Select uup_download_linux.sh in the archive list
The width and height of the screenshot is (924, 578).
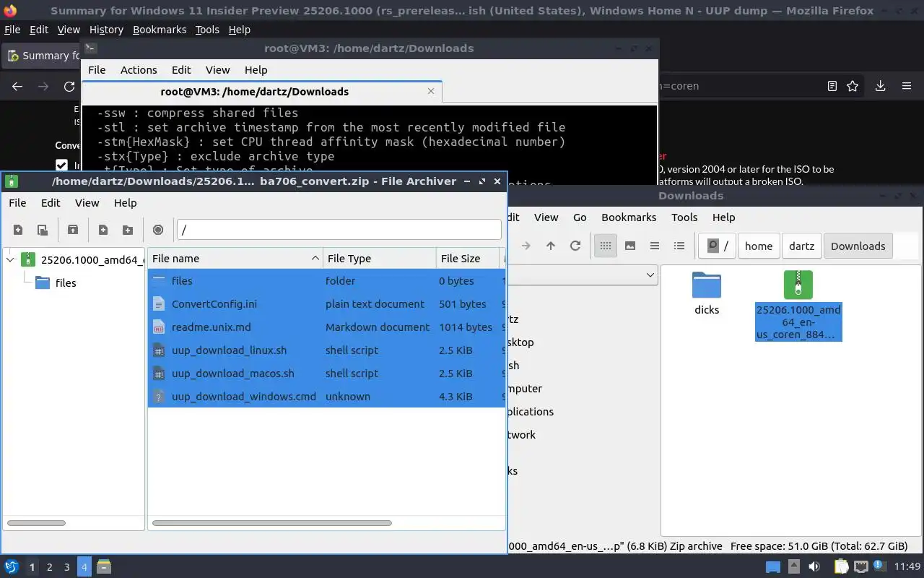pyautogui.click(x=326, y=350)
